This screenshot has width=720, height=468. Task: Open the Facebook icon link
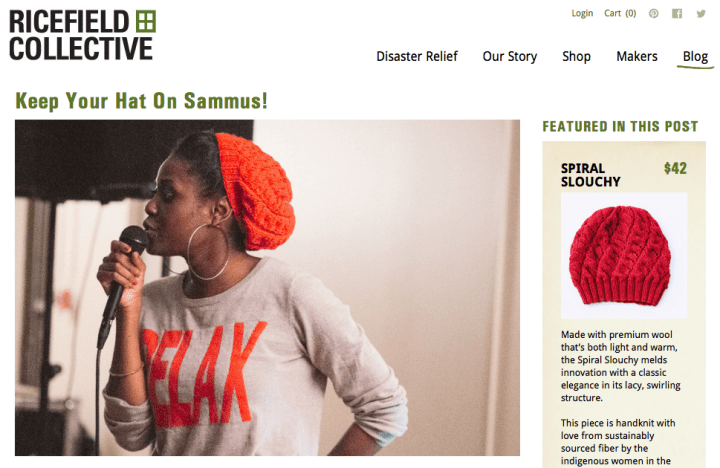pos(677,14)
